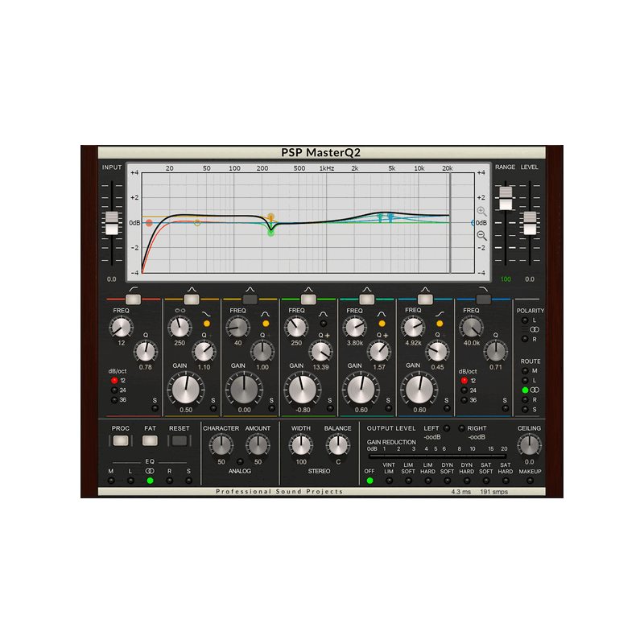The image size is (644, 644).
Task: Turn on the MAKEUP LED
Action: [530, 481]
